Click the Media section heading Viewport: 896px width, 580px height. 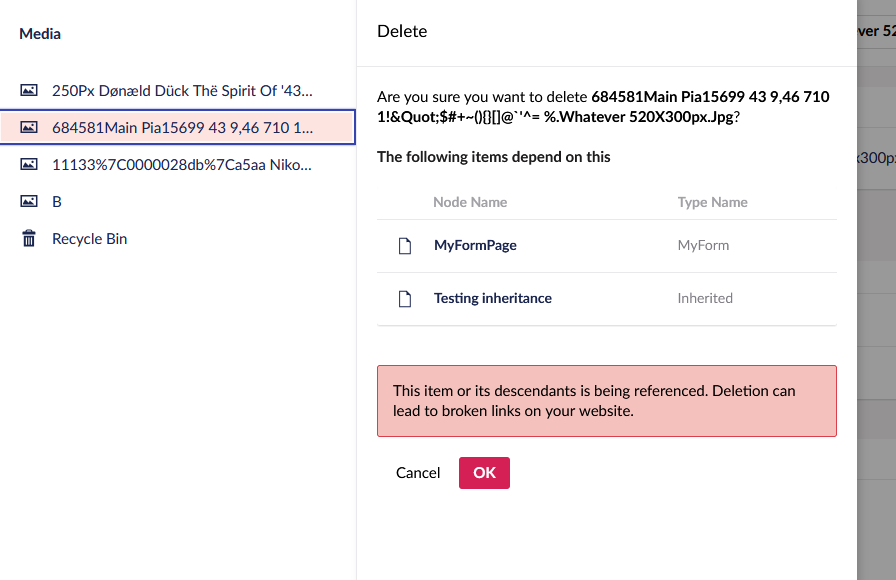coord(40,34)
